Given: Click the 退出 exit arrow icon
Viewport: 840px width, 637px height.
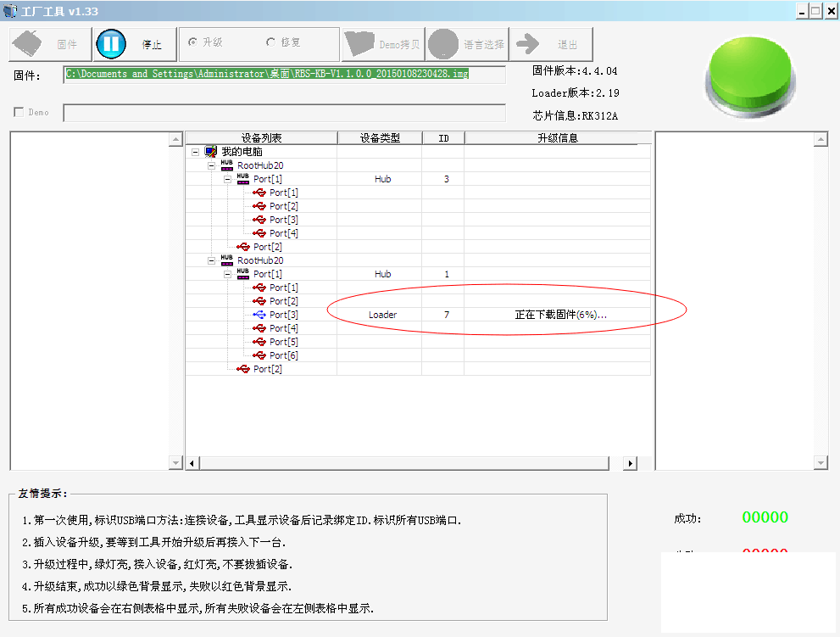Looking at the screenshot, I should click(x=528, y=44).
